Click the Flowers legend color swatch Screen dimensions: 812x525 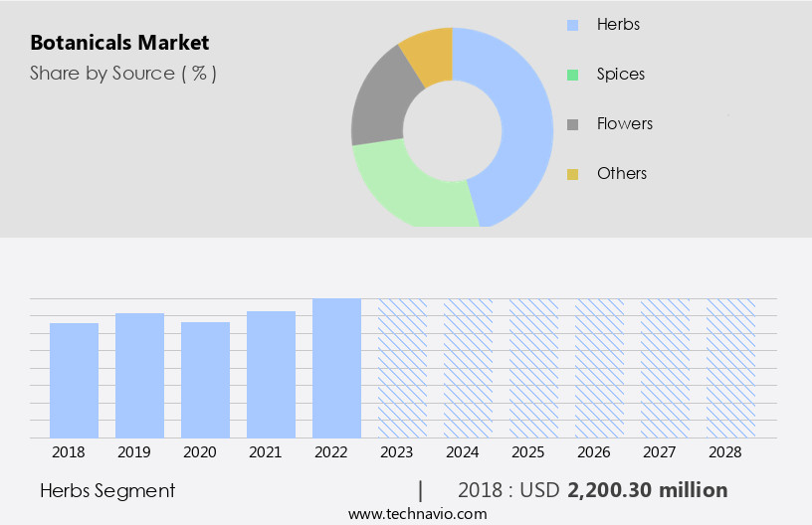click(x=572, y=124)
